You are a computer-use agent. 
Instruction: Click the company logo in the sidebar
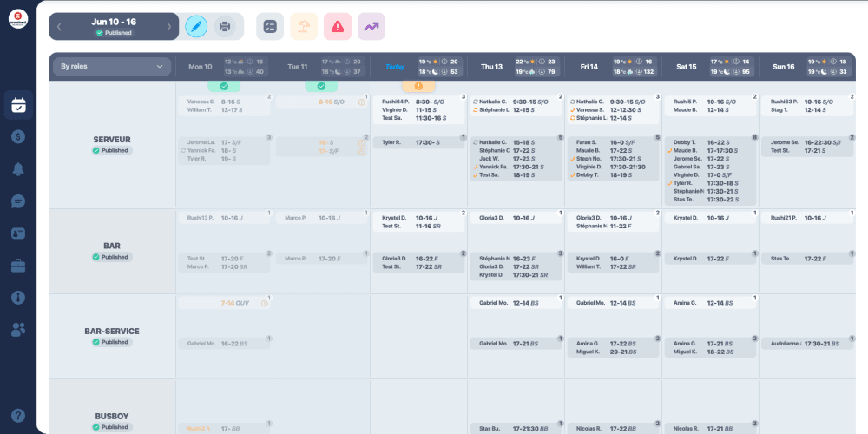(x=18, y=19)
